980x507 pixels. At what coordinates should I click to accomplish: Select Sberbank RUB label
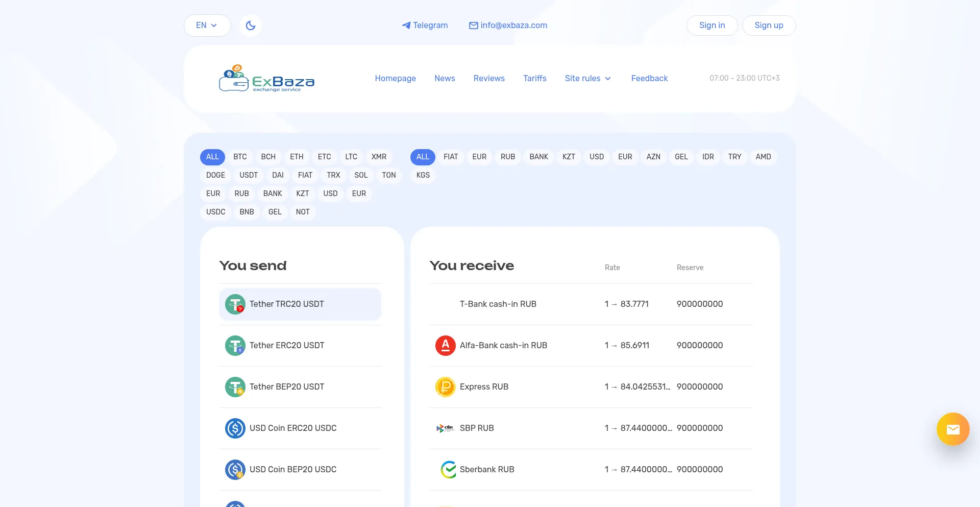pos(487,470)
